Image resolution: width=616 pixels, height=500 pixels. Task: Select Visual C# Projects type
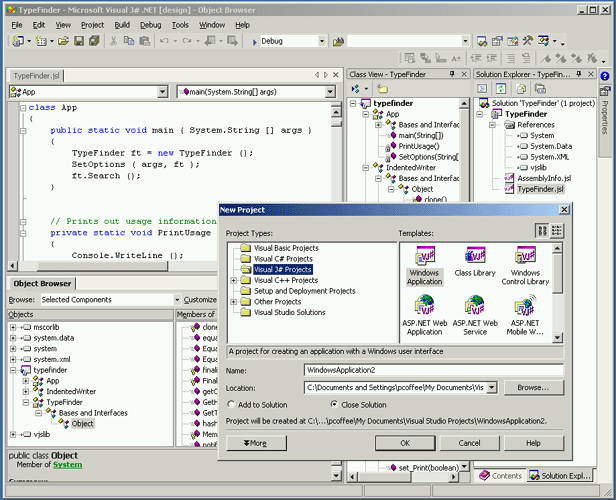point(283,259)
